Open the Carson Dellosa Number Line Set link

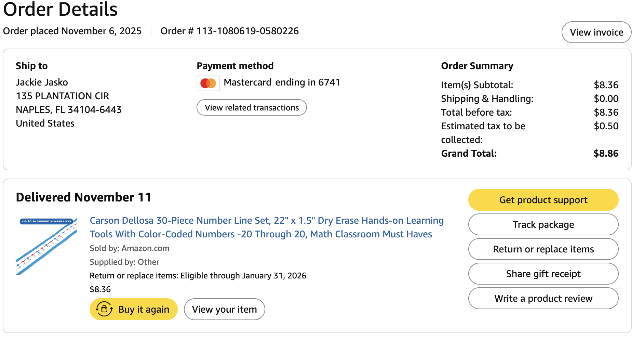click(x=266, y=227)
